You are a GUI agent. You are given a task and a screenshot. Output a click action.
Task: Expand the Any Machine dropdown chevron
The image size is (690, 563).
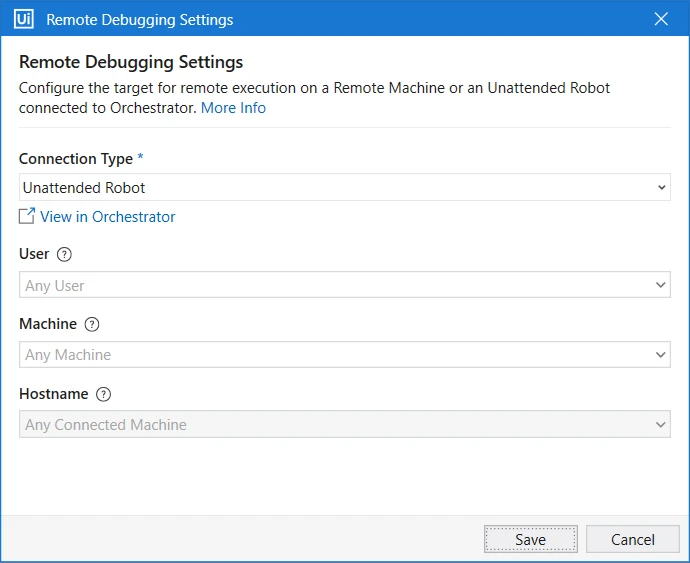661,354
